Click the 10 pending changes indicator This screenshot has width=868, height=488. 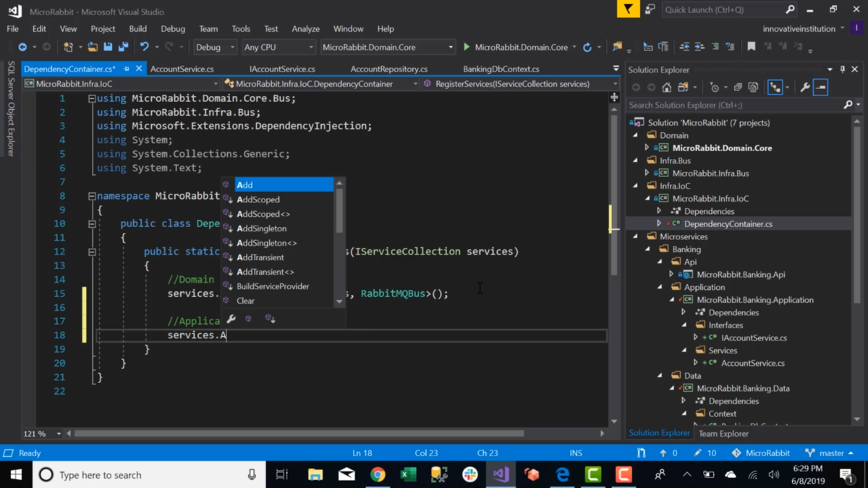(x=705, y=453)
